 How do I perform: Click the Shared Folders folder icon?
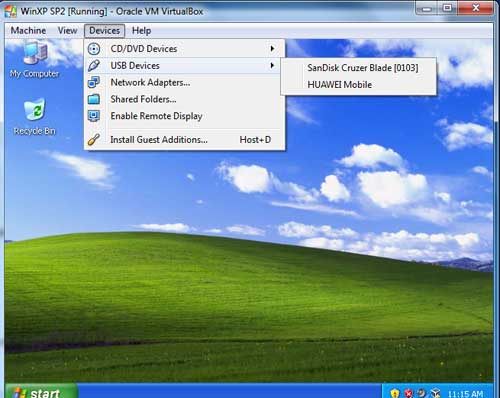[x=94, y=99]
